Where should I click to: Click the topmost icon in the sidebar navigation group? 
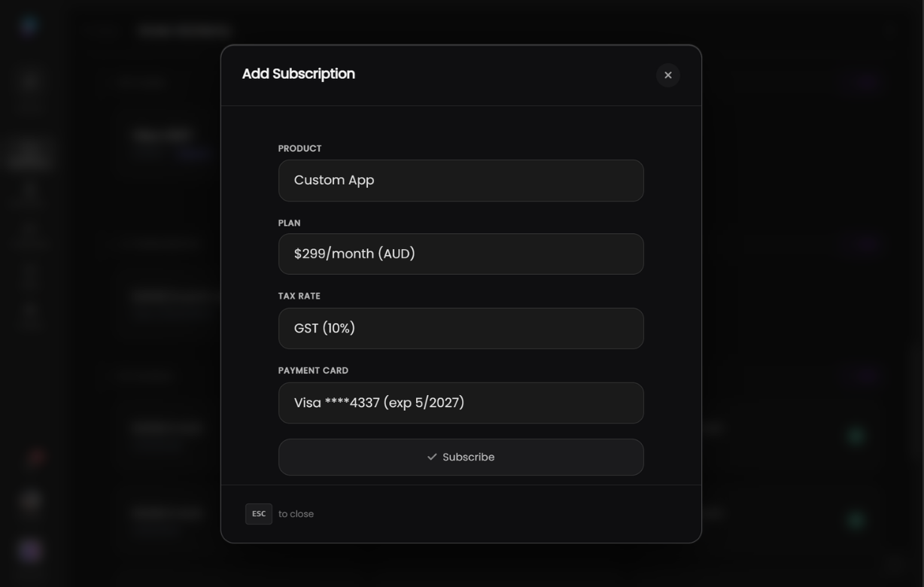(29, 87)
